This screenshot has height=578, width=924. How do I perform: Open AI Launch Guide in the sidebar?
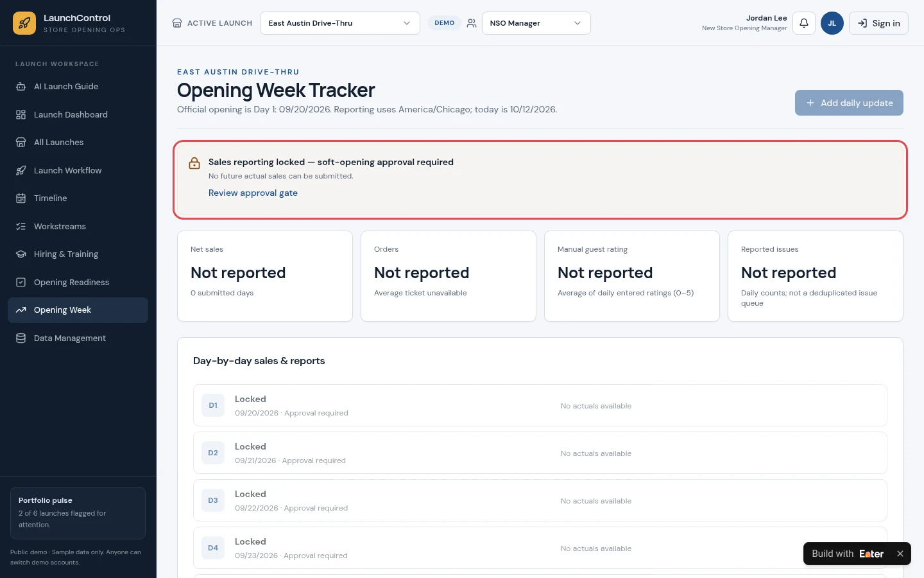tap(78, 87)
